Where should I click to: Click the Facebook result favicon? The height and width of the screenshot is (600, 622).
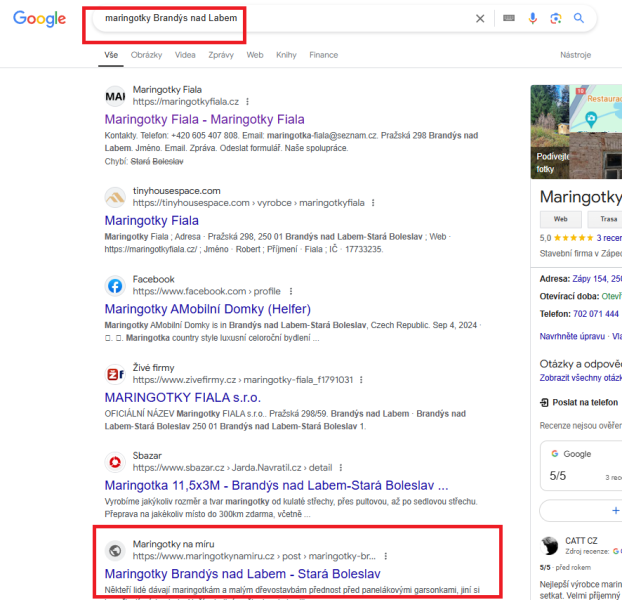(115, 286)
